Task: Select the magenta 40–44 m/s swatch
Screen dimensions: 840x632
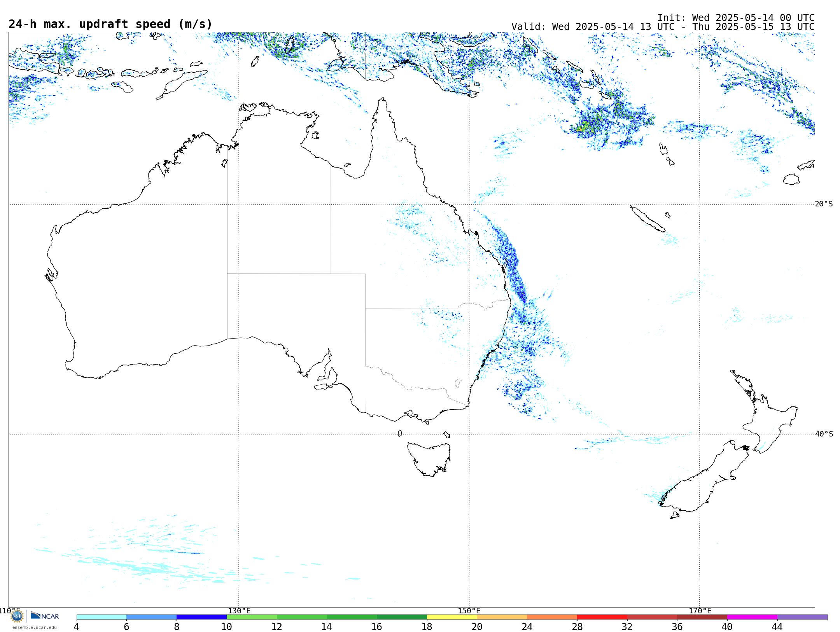Action: point(752,617)
